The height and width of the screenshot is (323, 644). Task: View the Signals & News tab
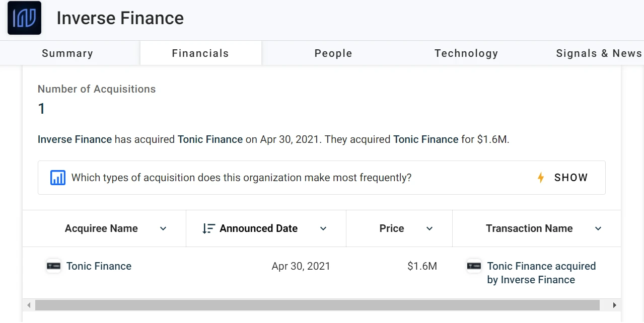(x=599, y=53)
